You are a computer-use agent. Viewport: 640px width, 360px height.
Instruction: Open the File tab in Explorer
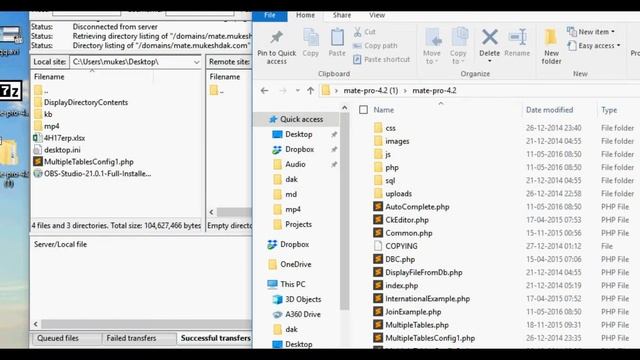tap(270, 15)
